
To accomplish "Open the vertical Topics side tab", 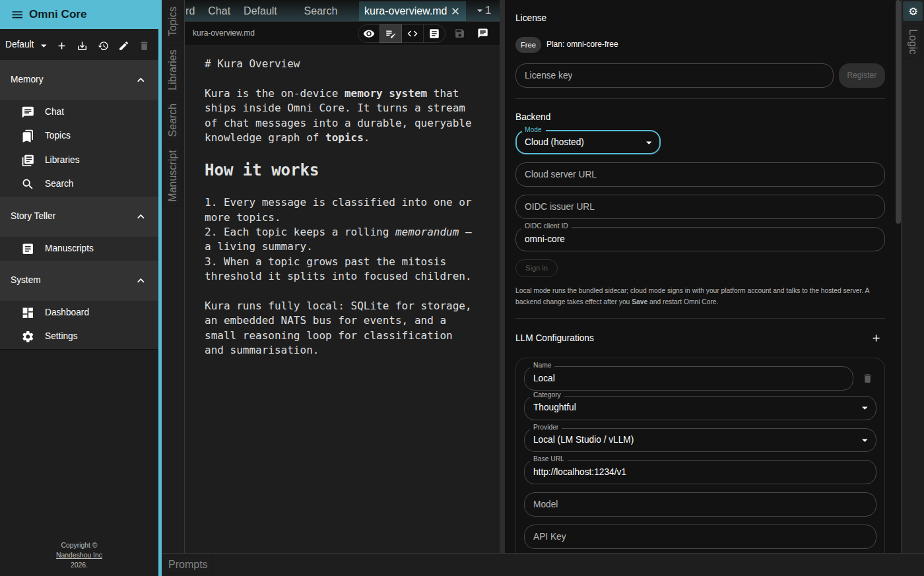I will point(173,20).
